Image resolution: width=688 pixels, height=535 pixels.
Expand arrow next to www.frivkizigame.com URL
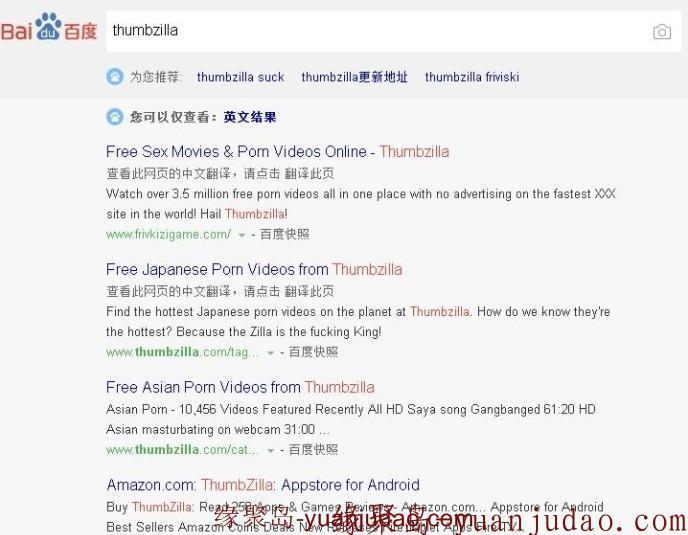[x=241, y=235]
